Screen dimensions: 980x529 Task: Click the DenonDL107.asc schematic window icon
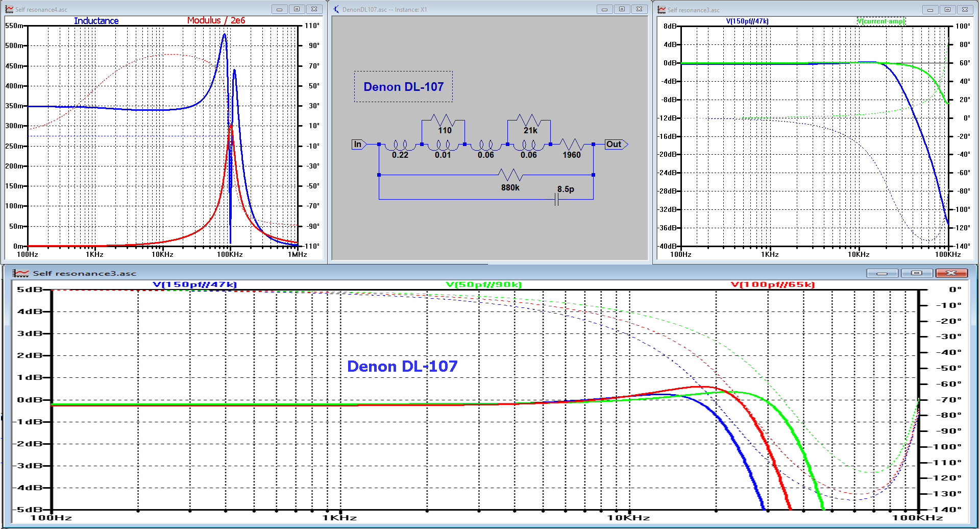336,9
